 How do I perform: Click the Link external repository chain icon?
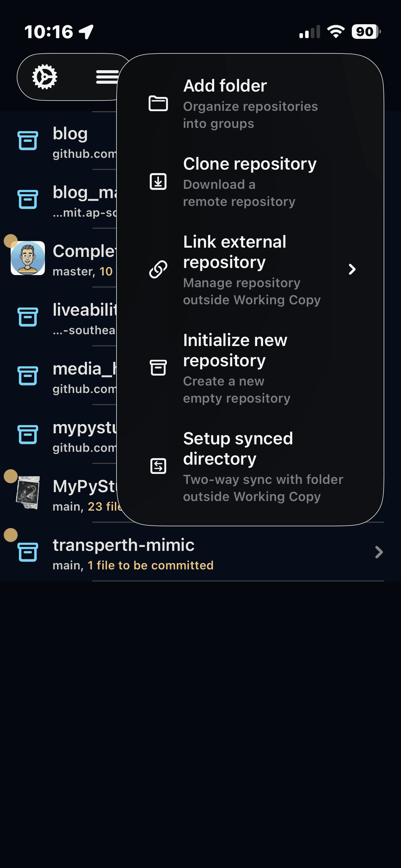tap(158, 269)
